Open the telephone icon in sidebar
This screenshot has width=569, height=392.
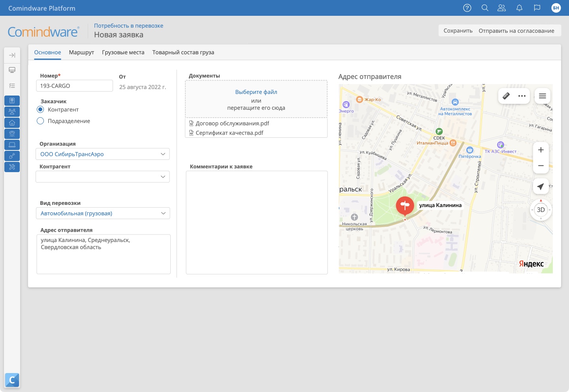click(x=12, y=134)
